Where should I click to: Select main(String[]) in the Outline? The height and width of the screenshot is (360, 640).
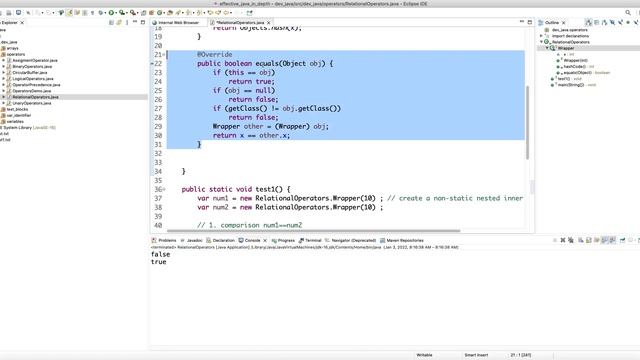click(x=570, y=84)
